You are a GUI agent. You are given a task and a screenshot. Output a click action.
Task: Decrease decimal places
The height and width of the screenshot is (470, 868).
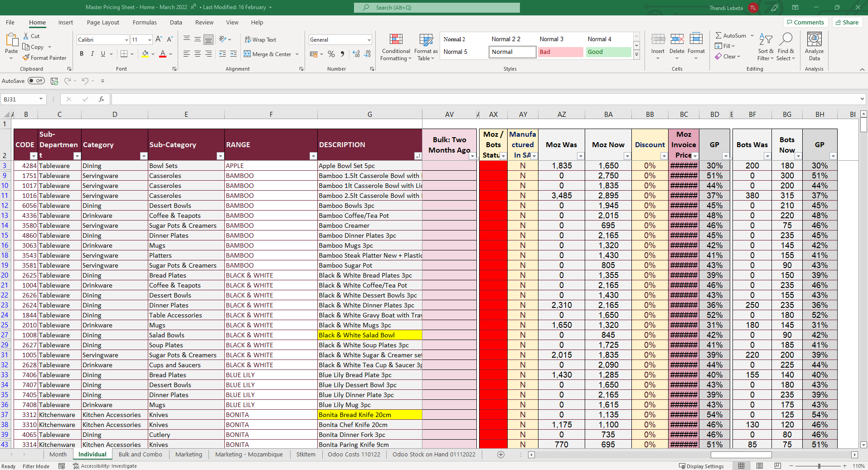coord(367,54)
